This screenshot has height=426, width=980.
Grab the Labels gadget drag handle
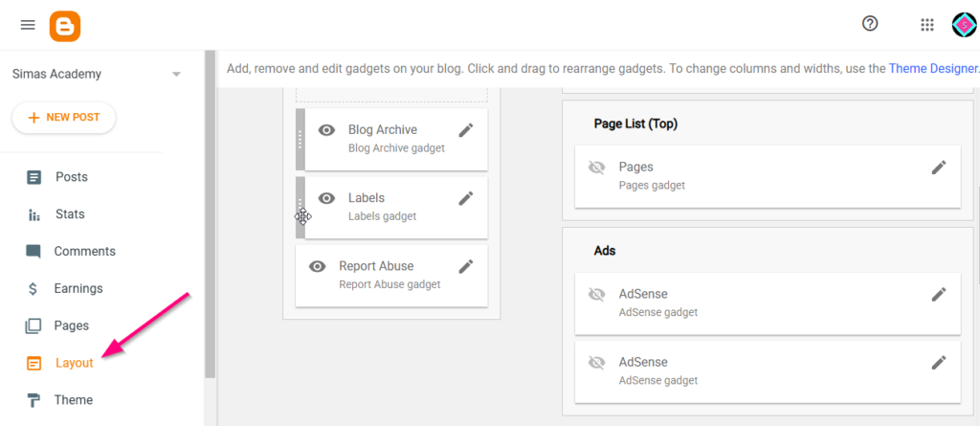[x=300, y=208]
